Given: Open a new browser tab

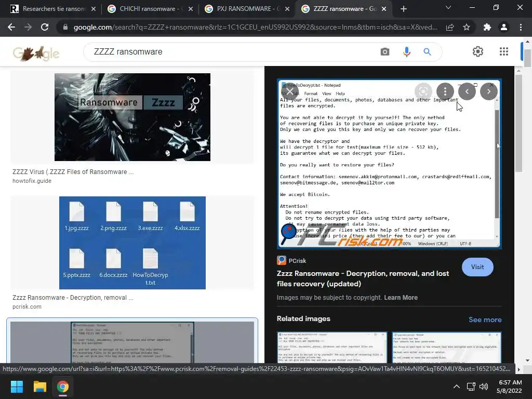Looking at the screenshot, I should pos(403,9).
